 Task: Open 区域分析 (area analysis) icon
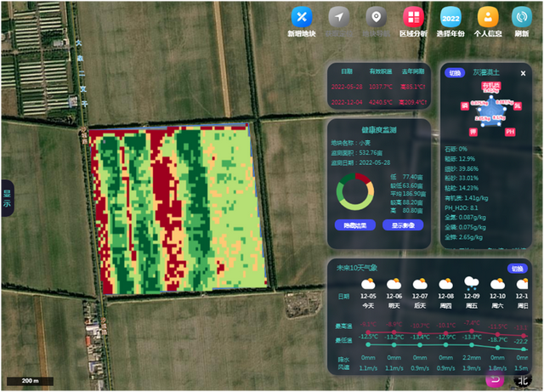413,17
